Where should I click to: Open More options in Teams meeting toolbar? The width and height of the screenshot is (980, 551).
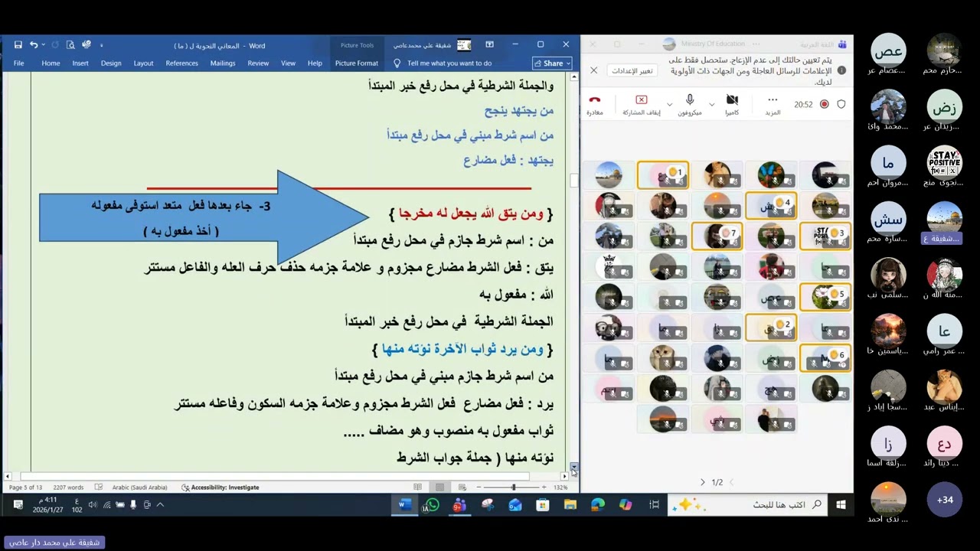point(773,105)
